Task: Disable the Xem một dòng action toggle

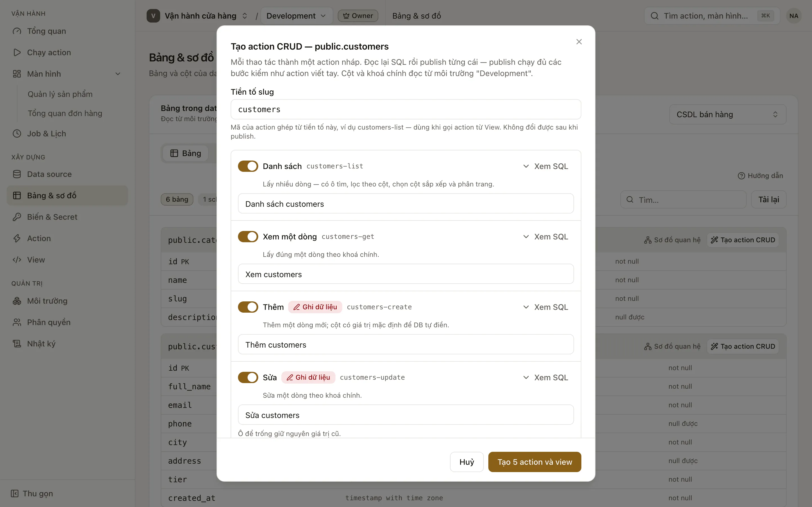Action: pyautogui.click(x=248, y=236)
